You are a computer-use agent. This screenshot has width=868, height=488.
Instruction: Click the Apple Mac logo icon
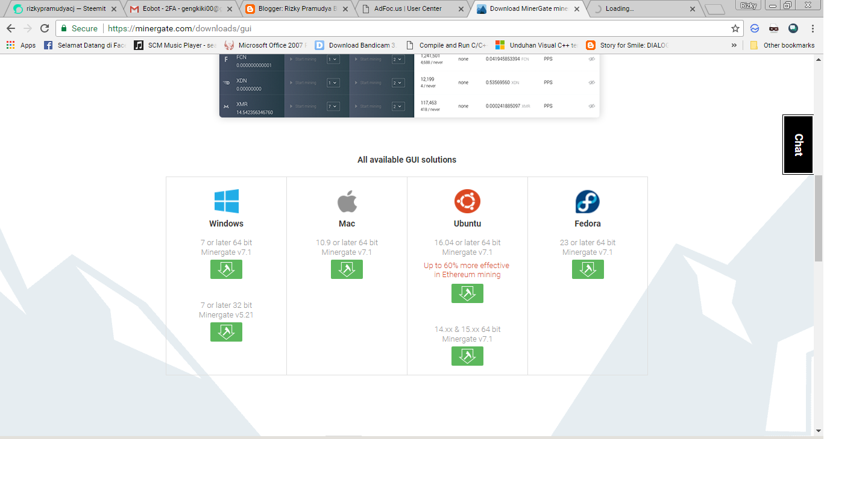click(x=347, y=201)
